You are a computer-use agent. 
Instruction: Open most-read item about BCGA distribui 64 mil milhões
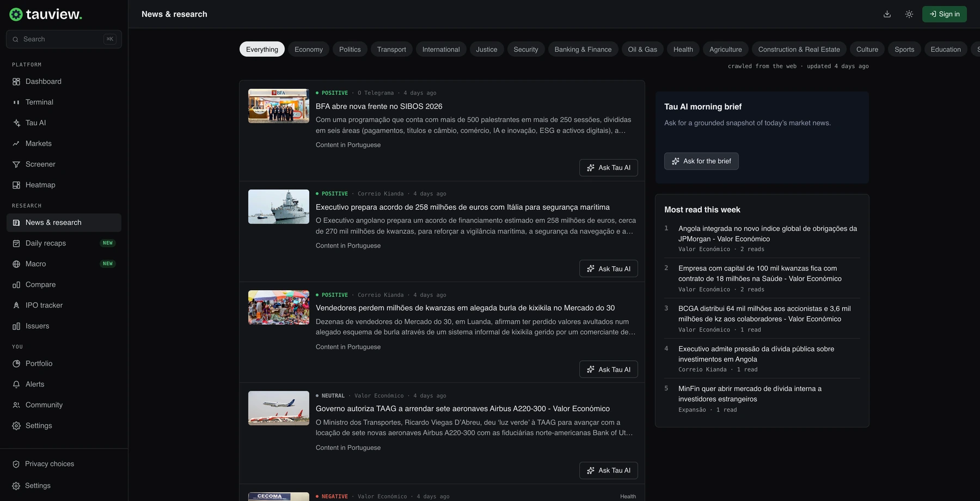coord(764,314)
